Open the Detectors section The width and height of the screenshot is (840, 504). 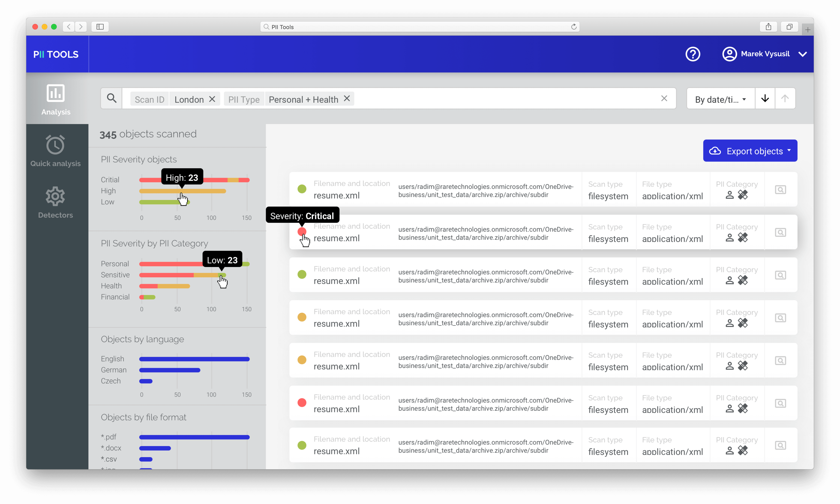point(55,202)
